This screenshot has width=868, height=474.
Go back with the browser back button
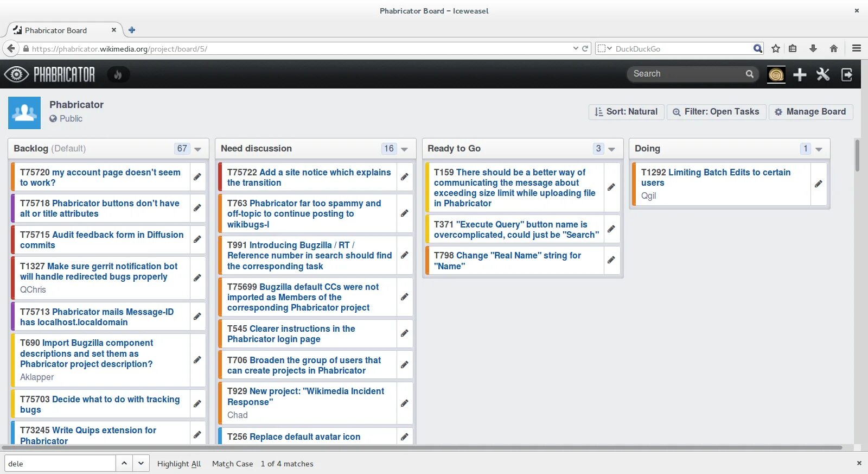pyautogui.click(x=11, y=48)
